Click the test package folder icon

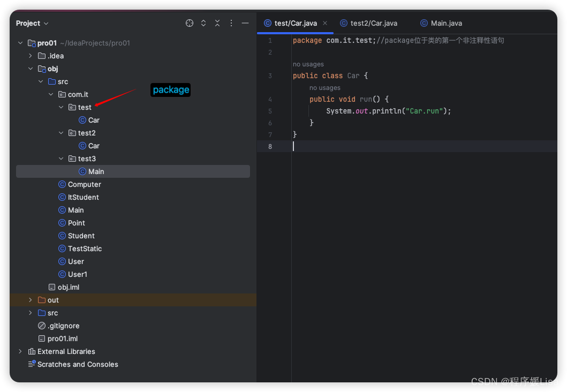(72, 108)
